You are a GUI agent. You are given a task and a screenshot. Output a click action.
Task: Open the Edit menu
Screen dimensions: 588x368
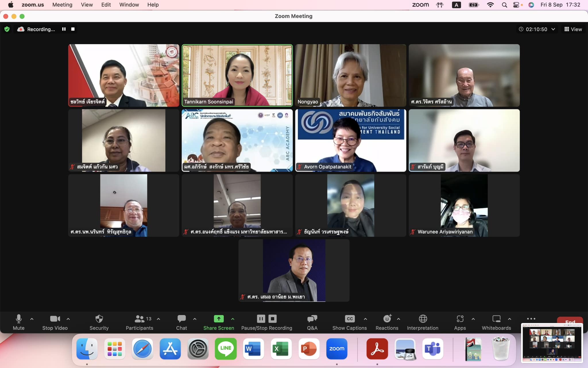click(x=106, y=5)
